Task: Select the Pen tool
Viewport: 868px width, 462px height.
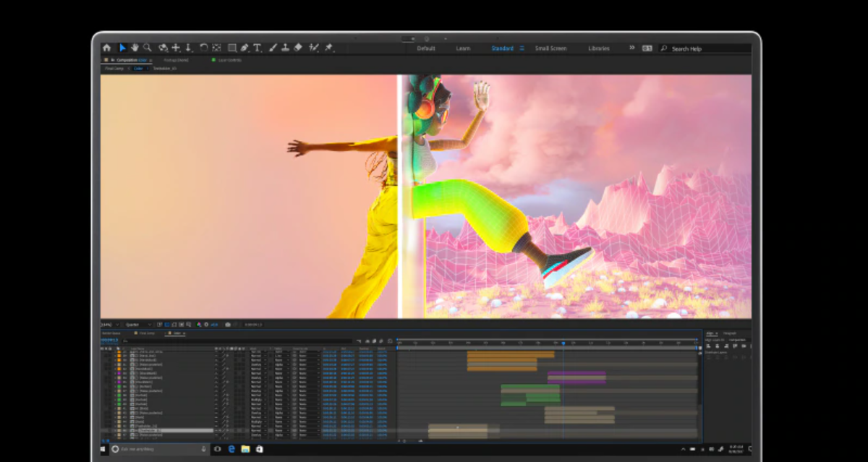Action: point(244,48)
